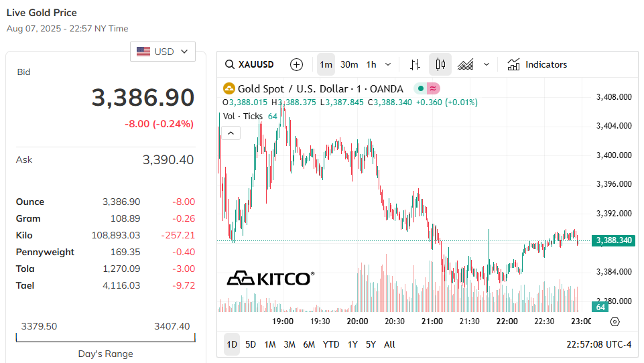Toggle the pink data mode indicator
The width and height of the screenshot is (644, 363).
coord(433,88)
